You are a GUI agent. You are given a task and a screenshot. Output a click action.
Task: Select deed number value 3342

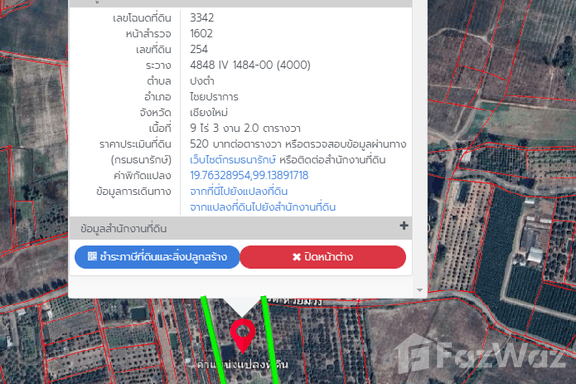(x=202, y=18)
